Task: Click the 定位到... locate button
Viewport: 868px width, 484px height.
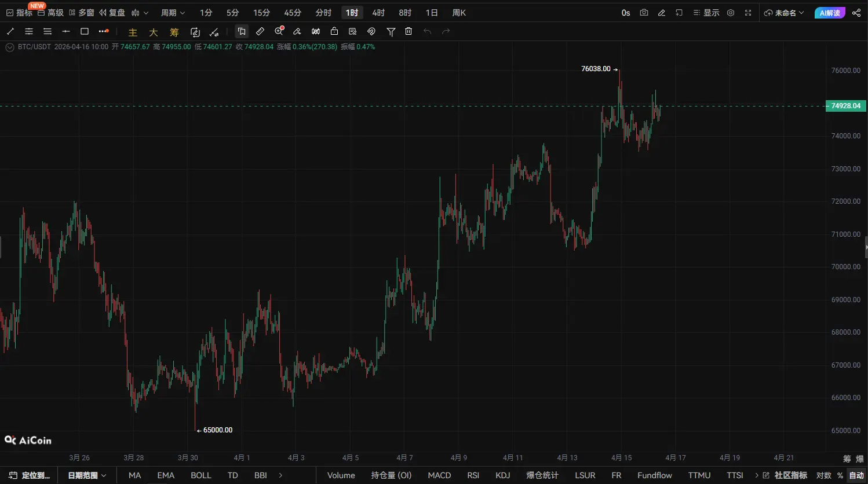Action: [x=29, y=475]
